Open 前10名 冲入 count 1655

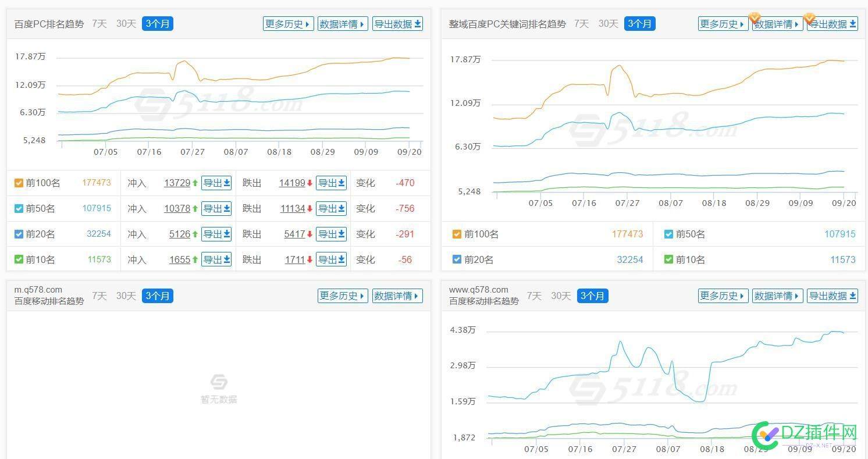[180, 259]
